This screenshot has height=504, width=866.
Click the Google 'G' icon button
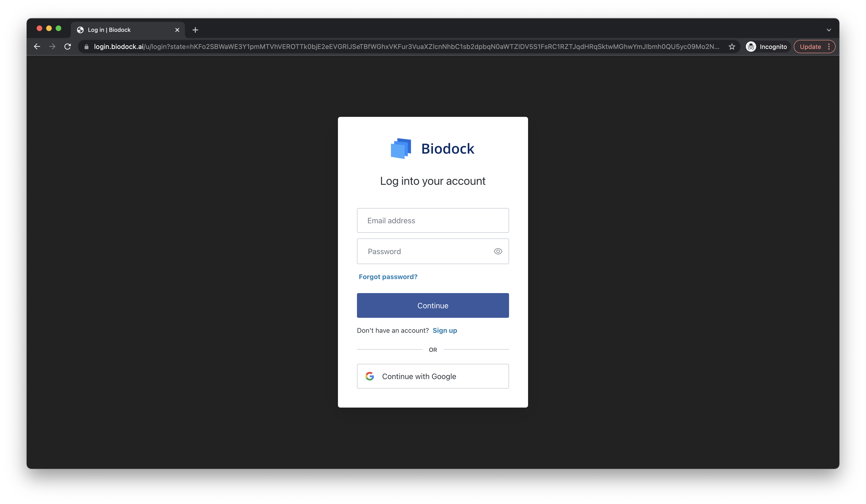(x=370, y=376)
